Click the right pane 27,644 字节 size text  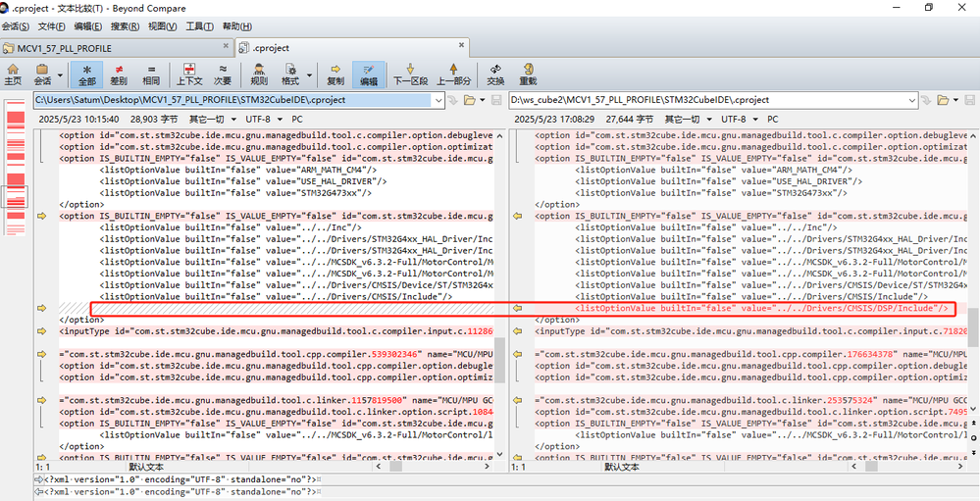(x=630, y=119)
